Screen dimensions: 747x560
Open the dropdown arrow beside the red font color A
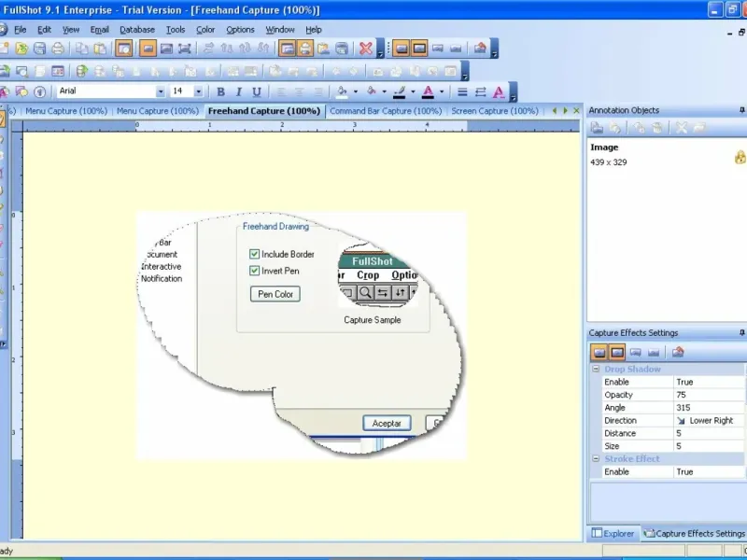coord(442,91)
